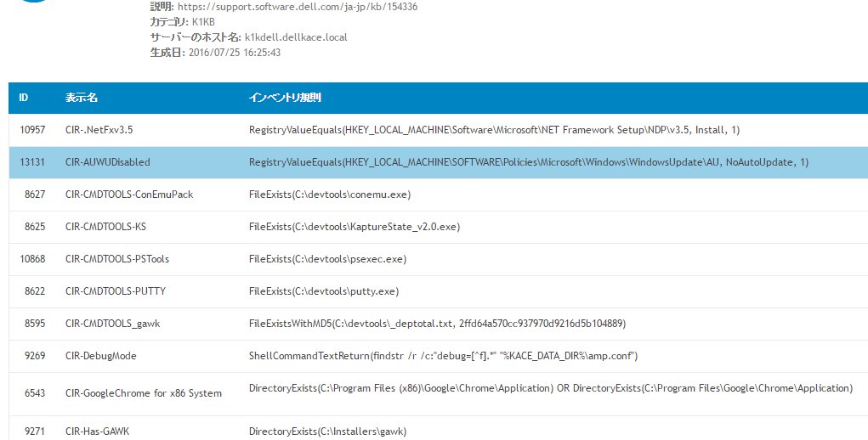Select CIR-CMDTOOLS-ConEmuPack name cell

click(x=129, y=194)
